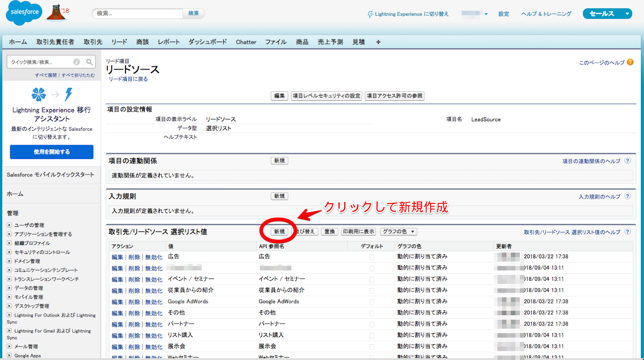The width and height of the screenshot is (644, 360).
Task: Open the リード tab
Action: pyautogui.click(x=120, y=42)
